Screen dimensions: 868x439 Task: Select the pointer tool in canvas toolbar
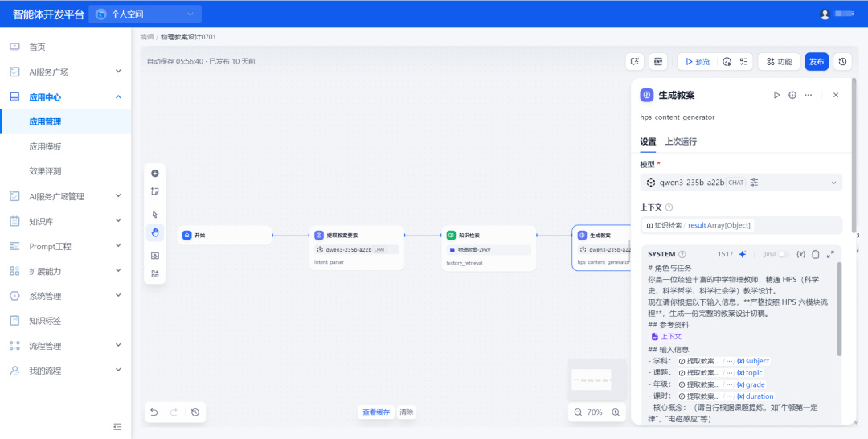point(155,214)
